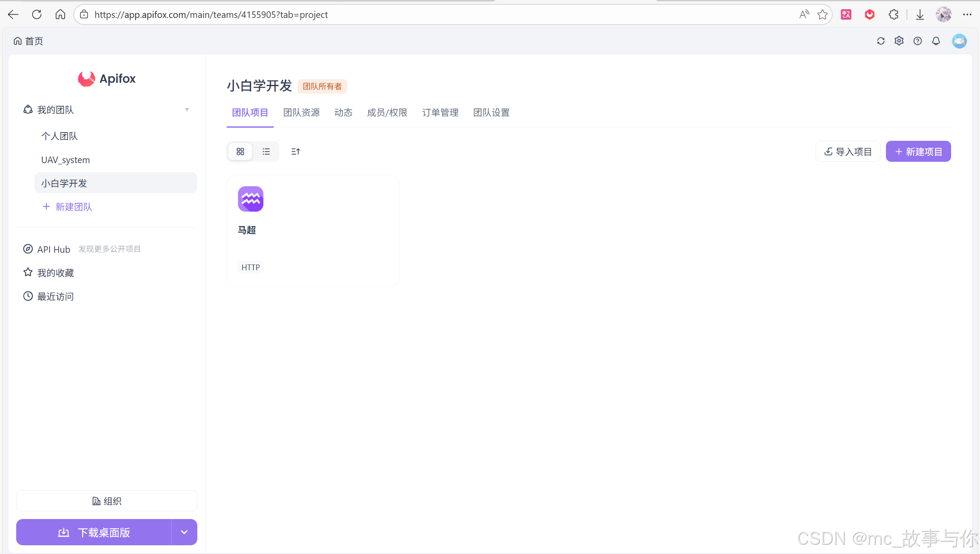
Task: Favorite this page with the star icon
Action: [x=822, y=14]
